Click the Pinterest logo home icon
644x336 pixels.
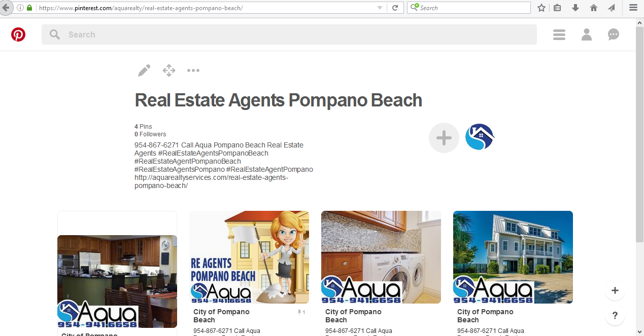pos(18,34)
